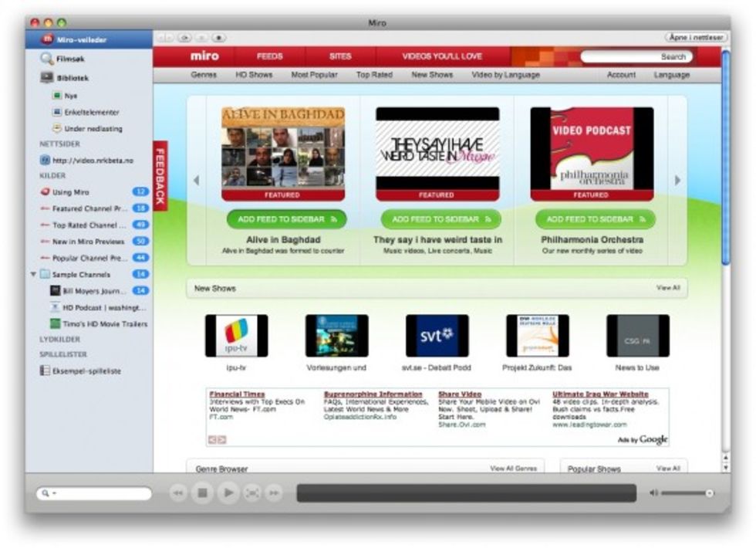Switch to VIDEOS YOU'LL LOVE tab
The height and width of the screenshot is (548, 756).
[442, 56]
